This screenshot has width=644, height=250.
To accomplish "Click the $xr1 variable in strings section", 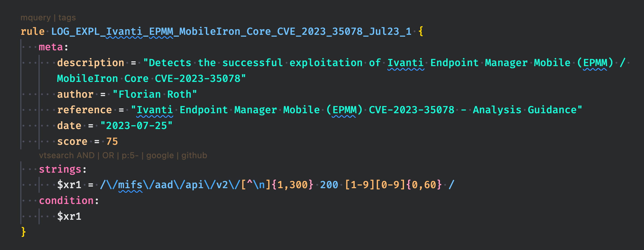I will [69, 185].
